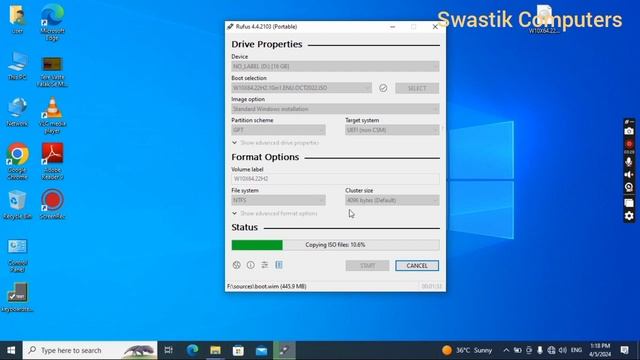Click the Rufus language globe icon

click(236, 265)
